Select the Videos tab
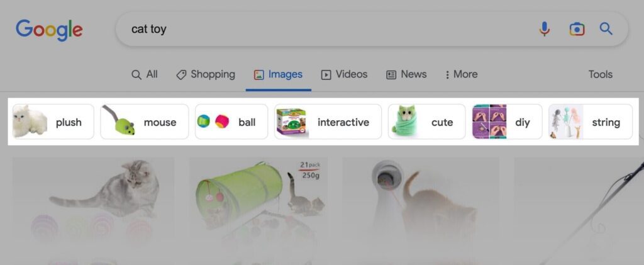The height and width of the screenshot is (265, 644). pos(344,74)
